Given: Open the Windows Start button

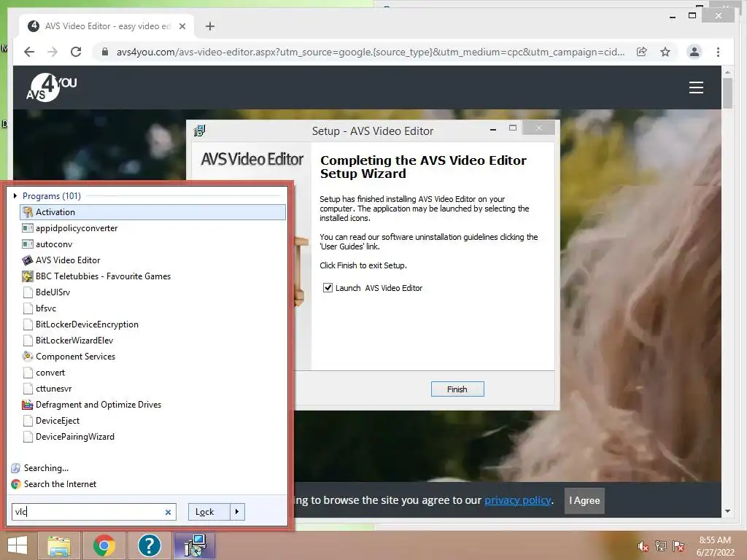Looking at the screenshot, I should [18, 545].
